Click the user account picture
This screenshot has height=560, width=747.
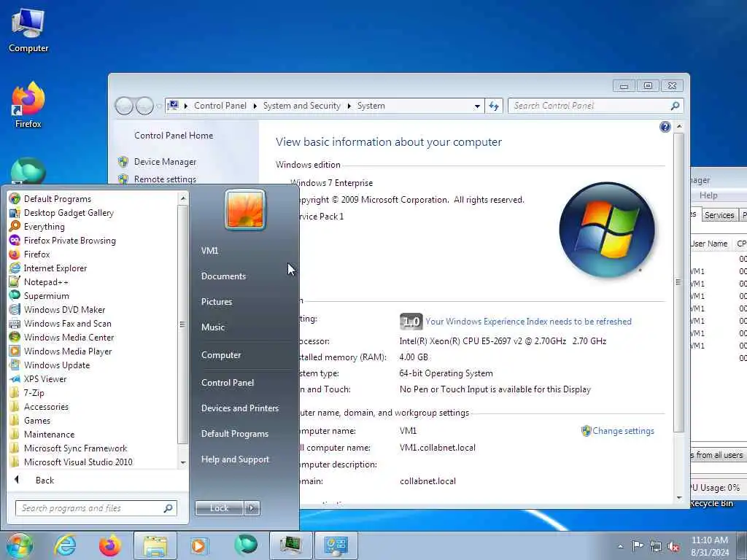point(245,209)
